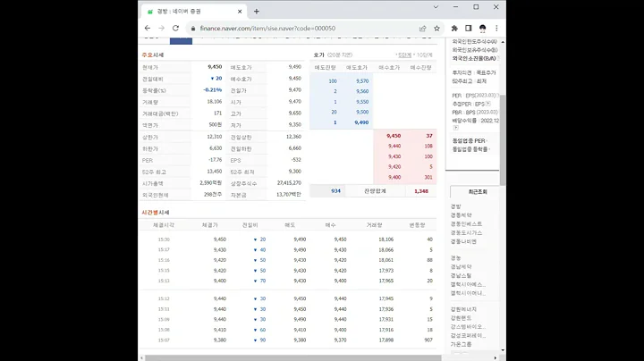Screen dimensions: 644x361
Task: Open the Chrome profile avatar
Action: [483, 29]
